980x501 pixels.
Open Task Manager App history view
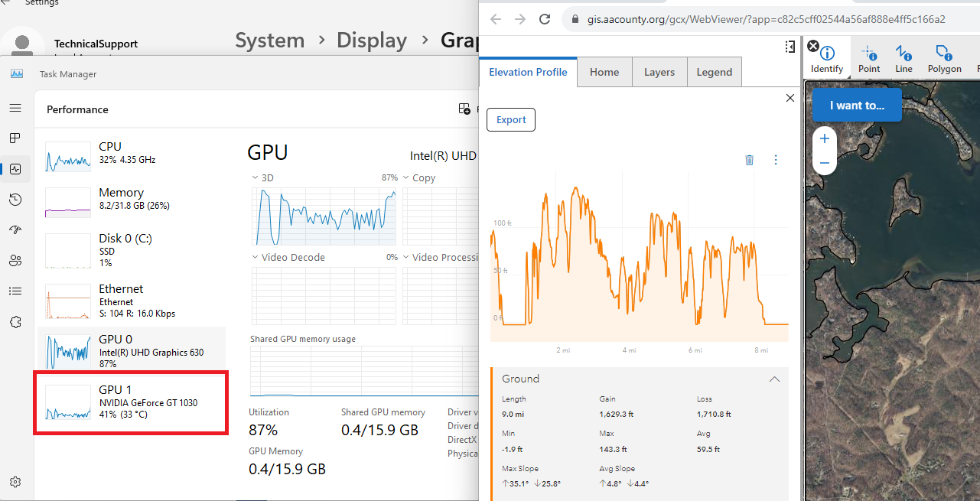click(x=15, y=199)
